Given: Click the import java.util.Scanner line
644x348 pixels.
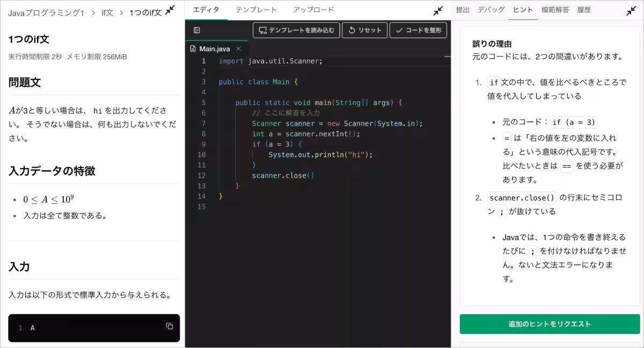Looking at the screenshot, I should tap(270, 61).
